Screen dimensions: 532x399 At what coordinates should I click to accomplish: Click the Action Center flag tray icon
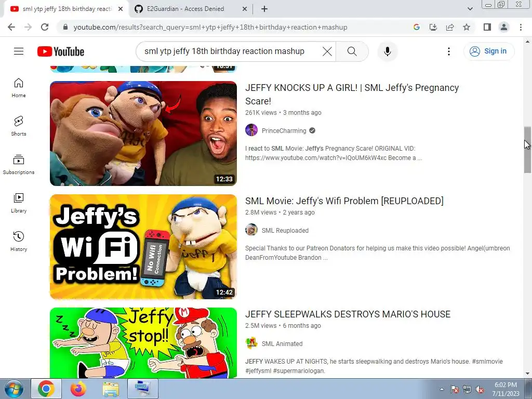[455, 389]
